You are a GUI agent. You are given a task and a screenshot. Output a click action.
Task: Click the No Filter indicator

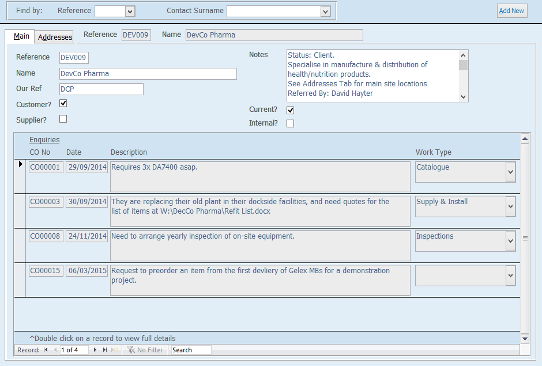tap(145, 350)
